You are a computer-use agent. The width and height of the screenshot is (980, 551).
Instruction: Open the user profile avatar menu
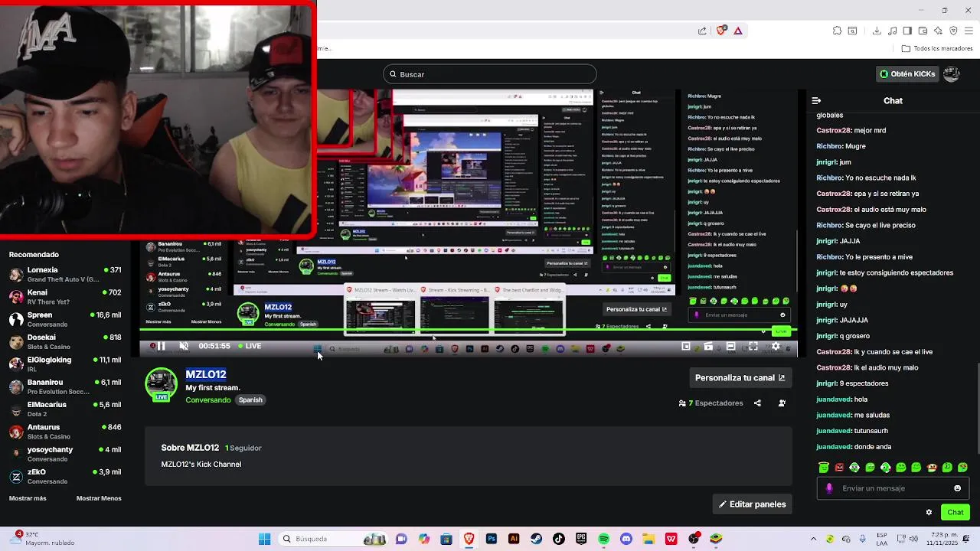coord(952,74)
